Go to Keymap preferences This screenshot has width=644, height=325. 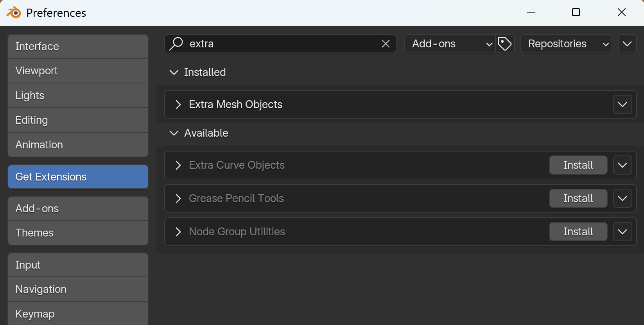point(78,314)
